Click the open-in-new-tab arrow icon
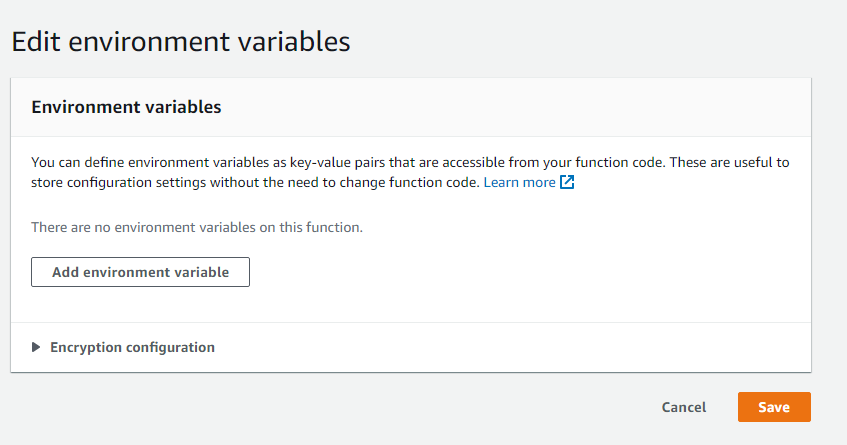The width and height of the screenshot is (847, 445). point(567,182)
